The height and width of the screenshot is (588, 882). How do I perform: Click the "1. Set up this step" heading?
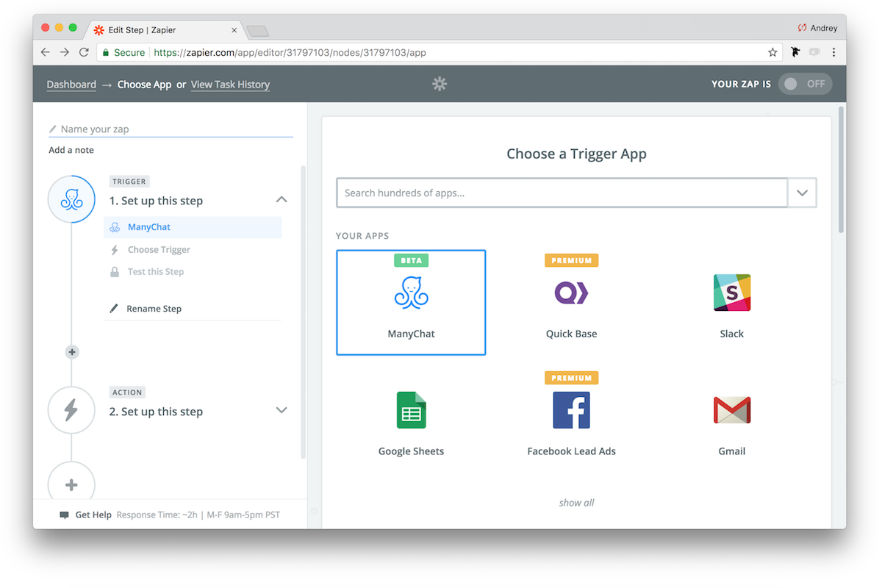(156, 201)
